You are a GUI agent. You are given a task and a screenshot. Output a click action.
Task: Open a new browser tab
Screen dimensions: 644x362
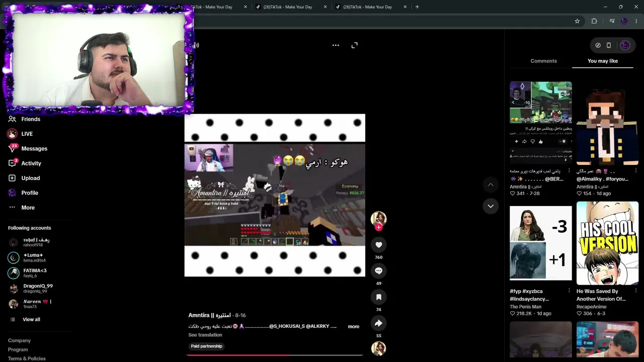point(417,7)
